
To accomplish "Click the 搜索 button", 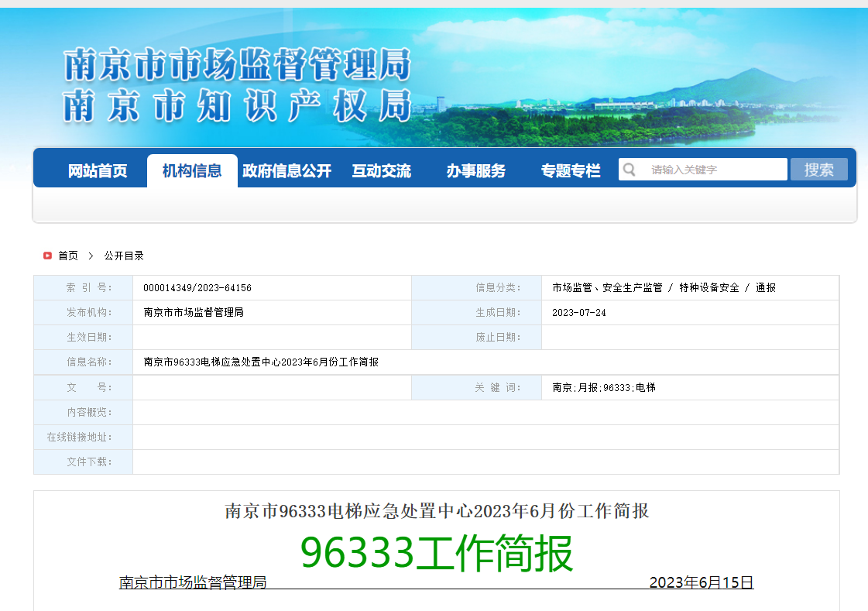I will 818,170.
